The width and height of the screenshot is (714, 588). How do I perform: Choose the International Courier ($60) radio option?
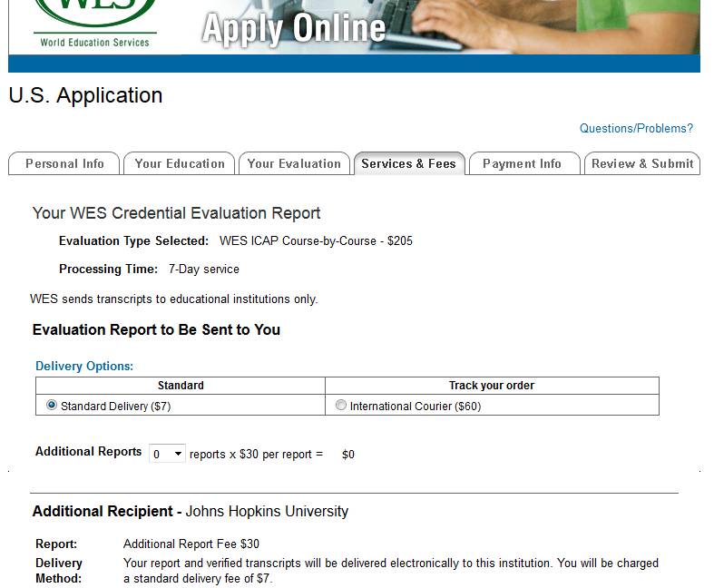(x=340, y=405)
